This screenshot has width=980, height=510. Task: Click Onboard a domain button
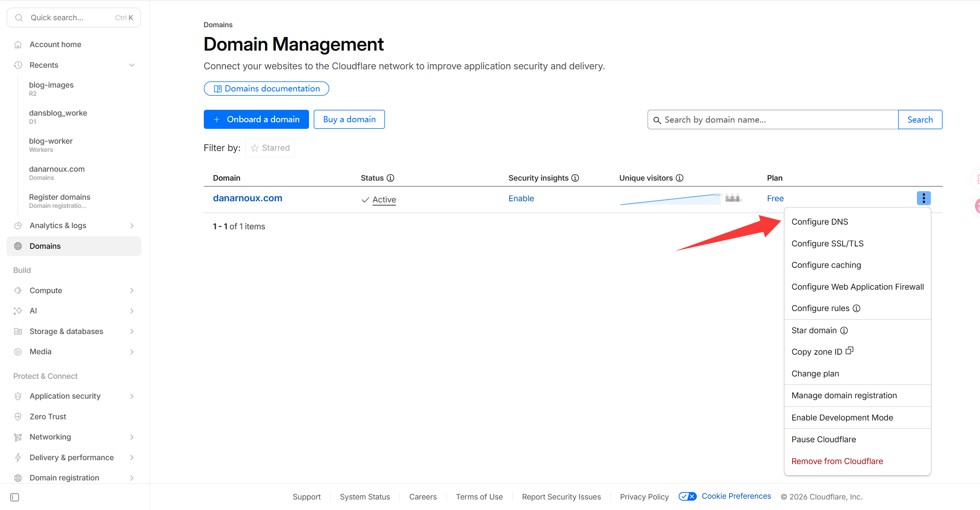tap(256, 120)
